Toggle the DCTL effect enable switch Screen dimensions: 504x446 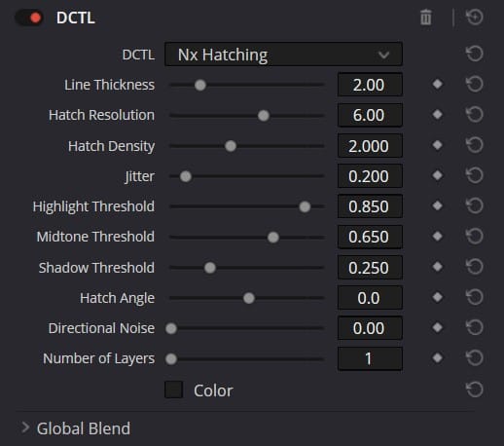click(x=29, y=18)
